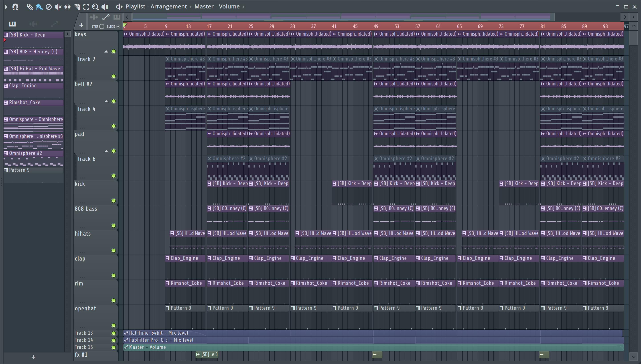This screenshot has width=641, height=364.
Task: Focus pattern clips with piano icon
Action: [x=117, y=17]
